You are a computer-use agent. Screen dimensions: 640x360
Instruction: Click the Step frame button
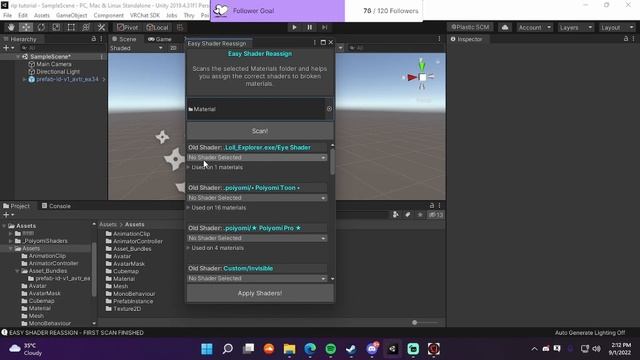(x=324, y=27)
